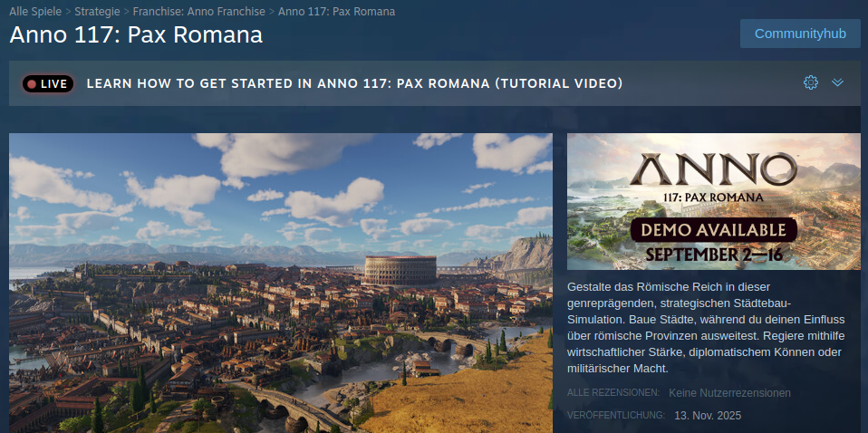868x433 pixels.
Task: Click the September 2–16 demo date text
Action: click(x=714, y=255)
